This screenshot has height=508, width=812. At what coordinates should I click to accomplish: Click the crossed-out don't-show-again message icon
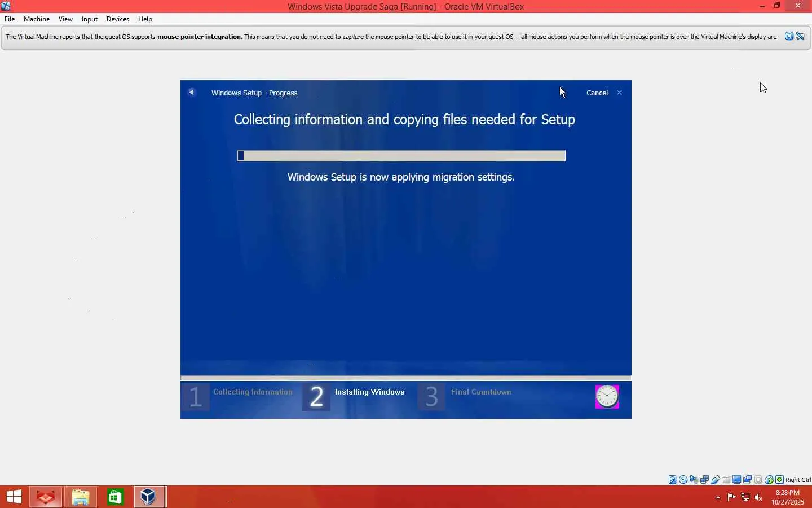(800, 36)
